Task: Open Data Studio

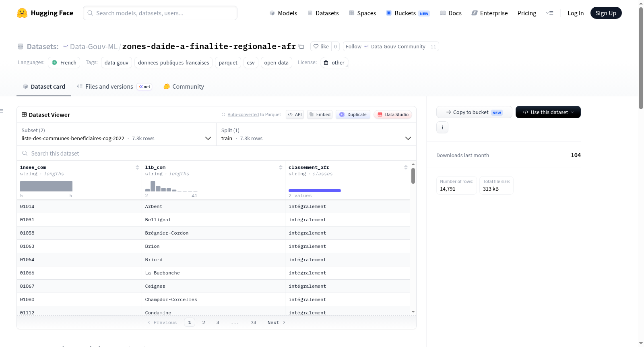Action: [x=393, y=114]
